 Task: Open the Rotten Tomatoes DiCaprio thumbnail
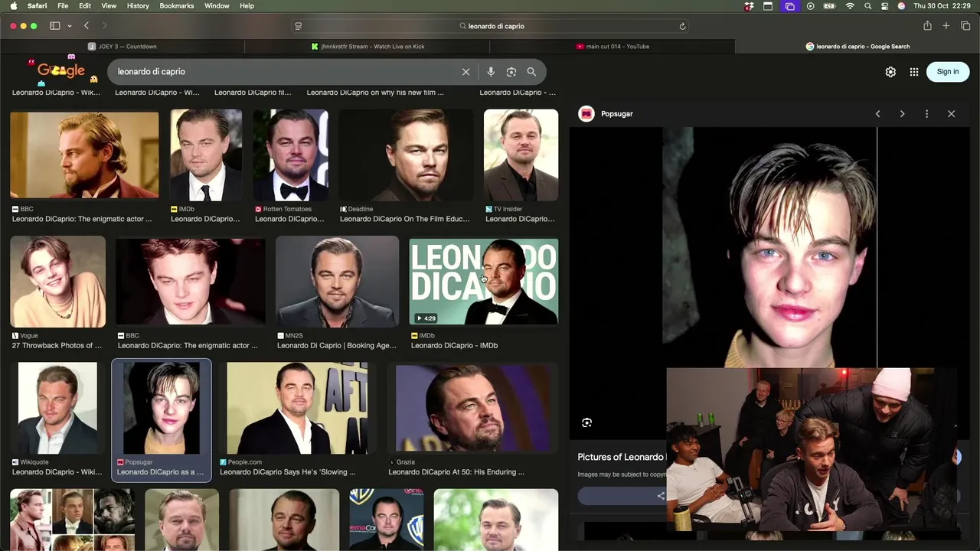tap(291, 155)
